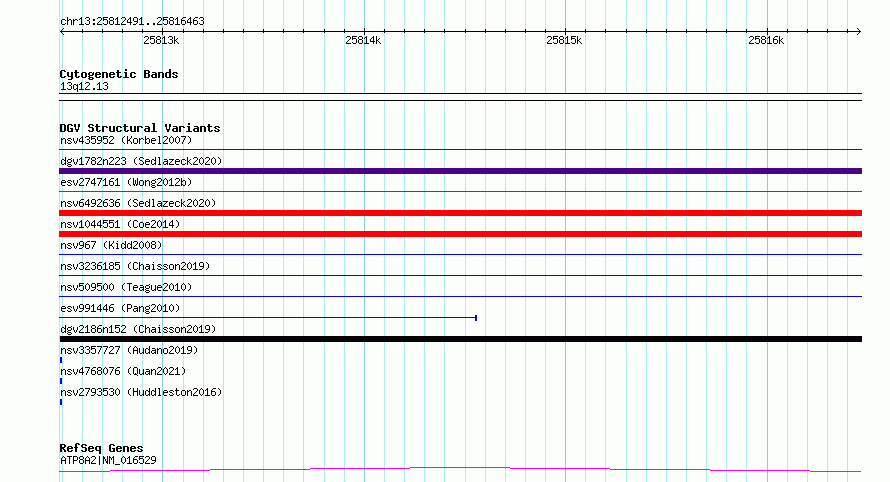Open the DGV Structural Variants track heading
This screenshot has height=482, width=890.
point(140,128)
